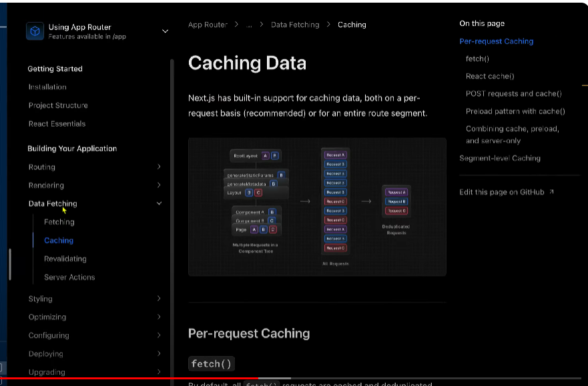
Task: Click the Per-request Caching heading
Action: (x=249, y=333)
